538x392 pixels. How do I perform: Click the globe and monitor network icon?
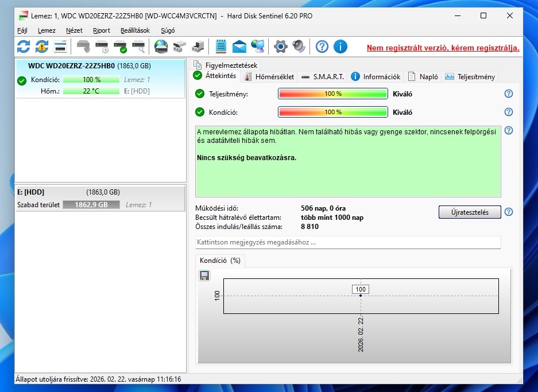pyautogui.click(x=258, y=46)
